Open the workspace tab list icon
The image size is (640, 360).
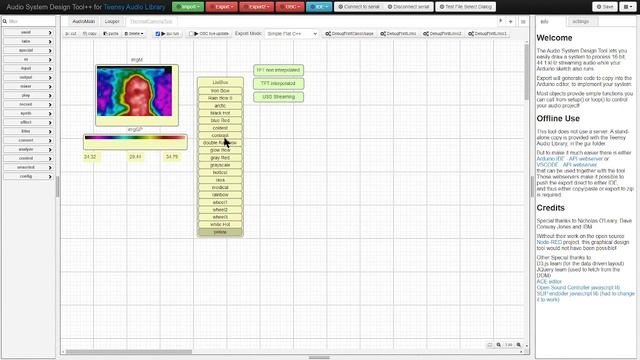(523, 22)
